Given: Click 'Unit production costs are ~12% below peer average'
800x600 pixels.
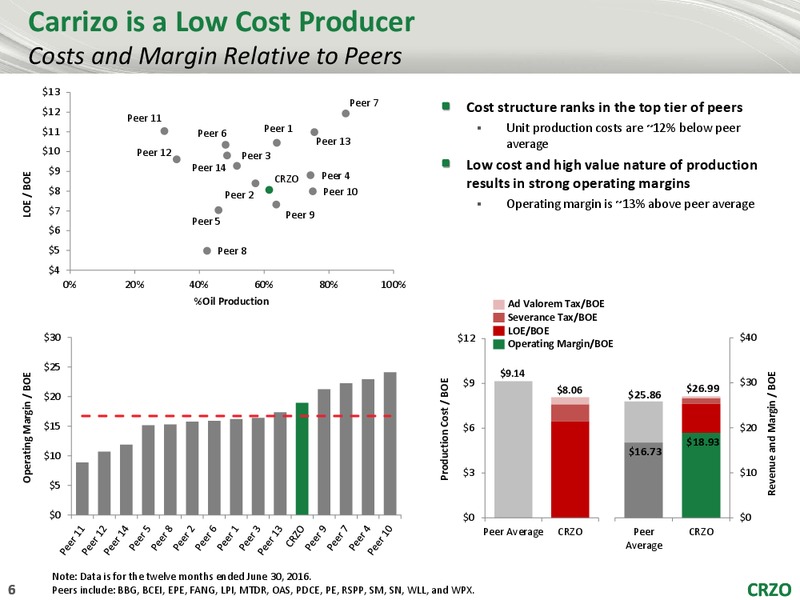Looking at the screenshot, I should click(622, 136).
